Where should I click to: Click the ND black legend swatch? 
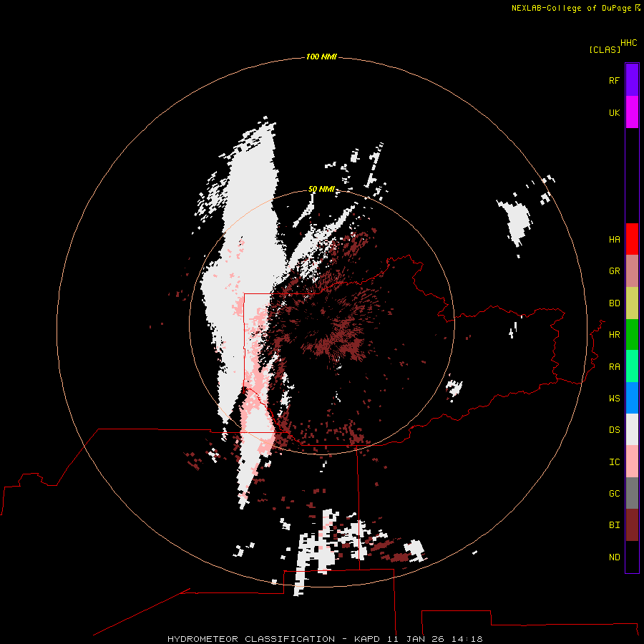[632, 557]
